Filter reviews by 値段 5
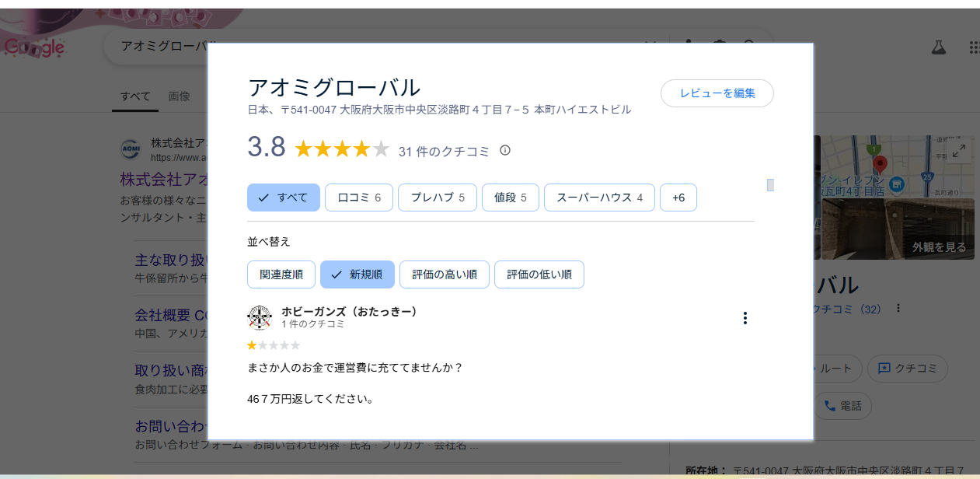Image resolution: width=980 pixels, height=479 pixels. [511, 198]
